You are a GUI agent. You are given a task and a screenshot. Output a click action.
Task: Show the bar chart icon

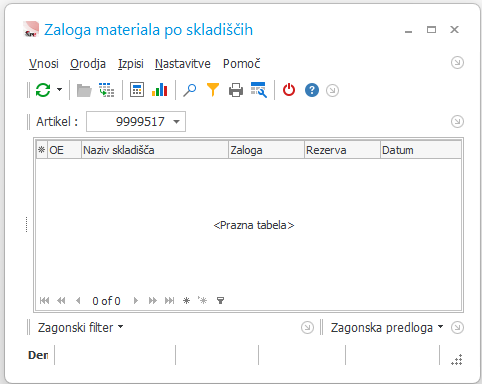point(159,90)
